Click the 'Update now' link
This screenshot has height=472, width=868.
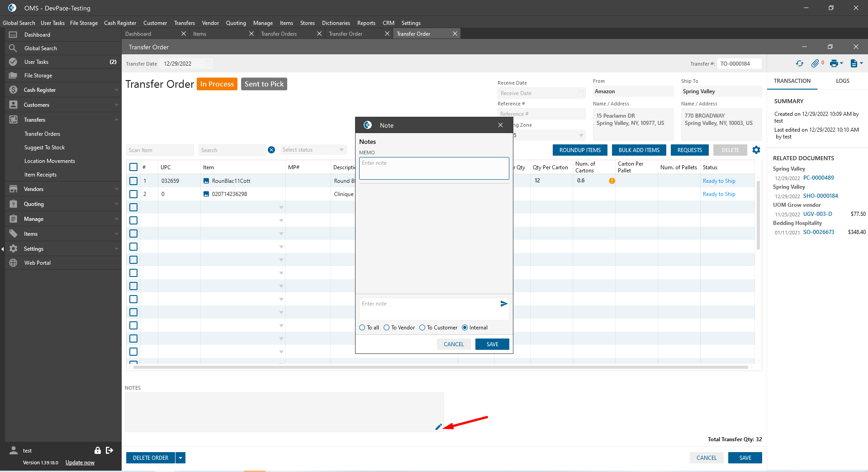tap(80, 462)
